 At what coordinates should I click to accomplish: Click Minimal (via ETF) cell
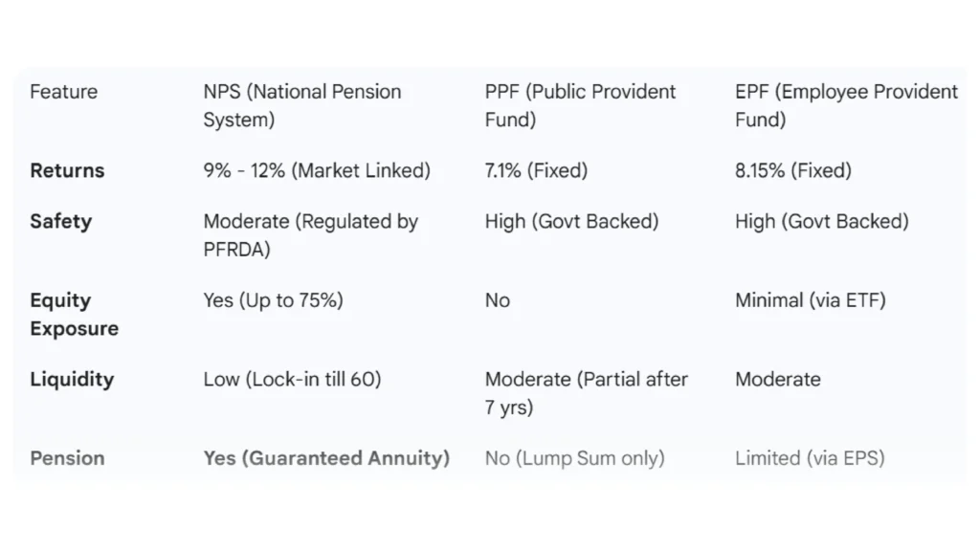[810, 300]
